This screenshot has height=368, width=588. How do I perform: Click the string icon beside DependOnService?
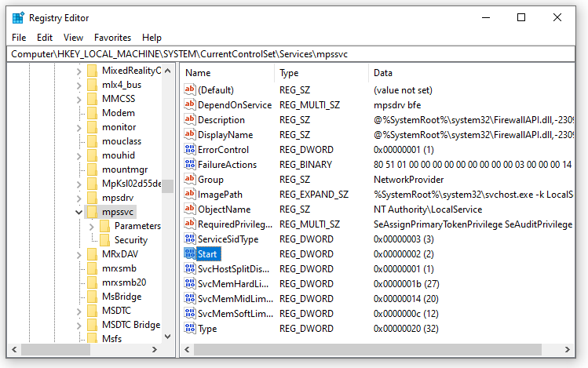click(x=189, y=105)
